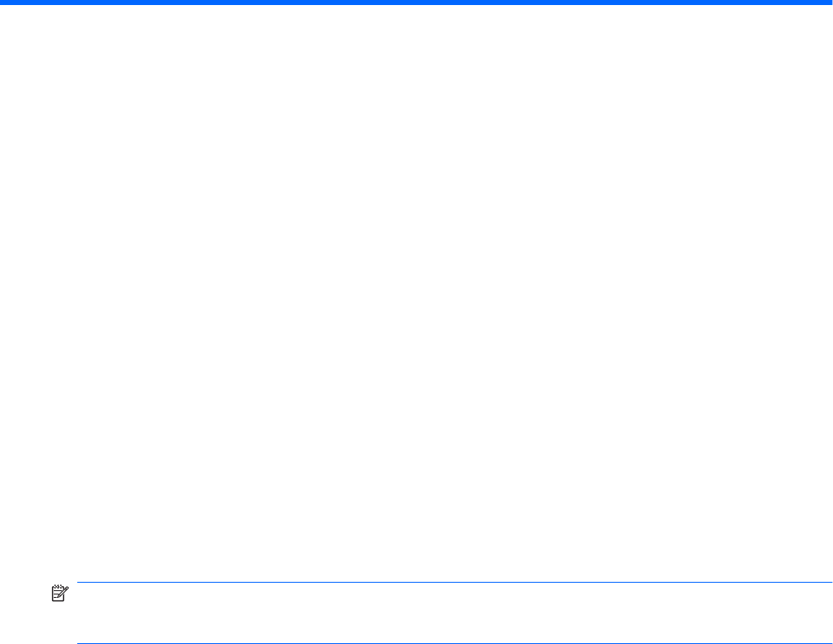The image size is (833, 644).
Task: Click the blank white page body
Action: click(x=416, y=292)
